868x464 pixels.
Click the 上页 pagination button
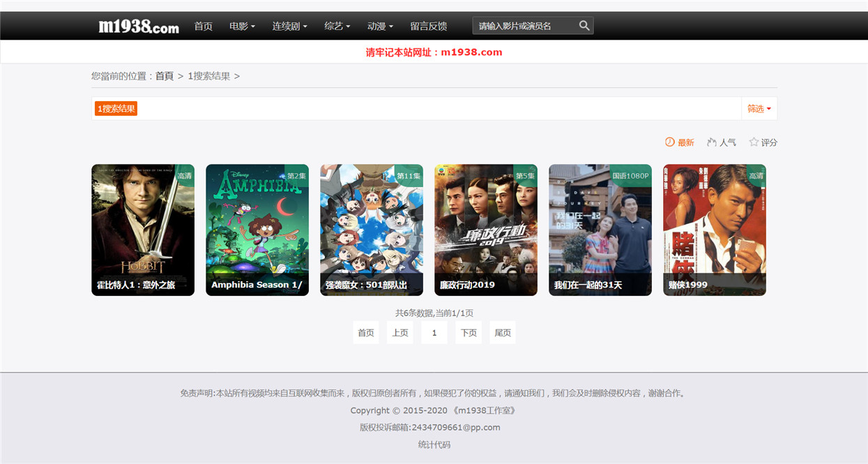pos(400,333)
